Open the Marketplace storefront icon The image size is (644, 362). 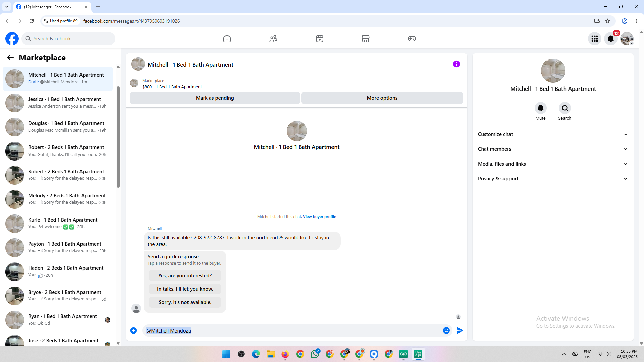pyautogui.click(x=366, y=39)
